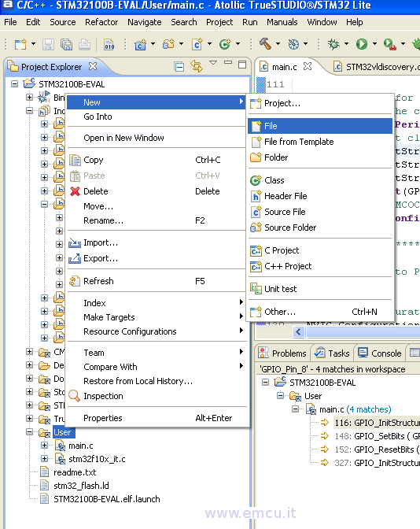
Task: Switch to the Console tab
Action: [x=380, y=353]
